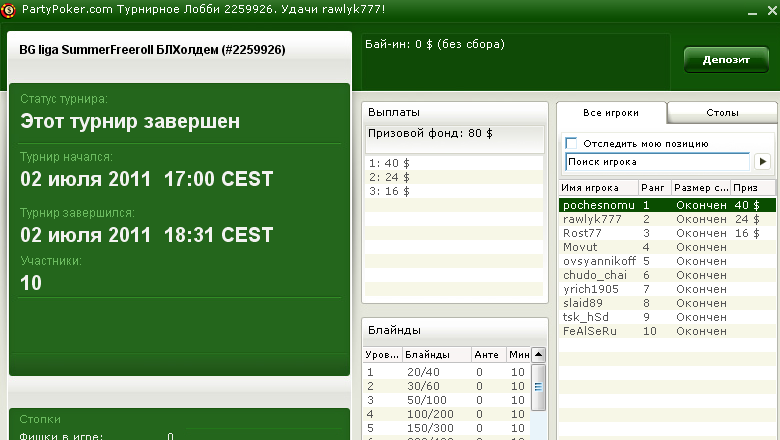
Task: Select player row 'Movut'
Action: click(x=667, y=247)
